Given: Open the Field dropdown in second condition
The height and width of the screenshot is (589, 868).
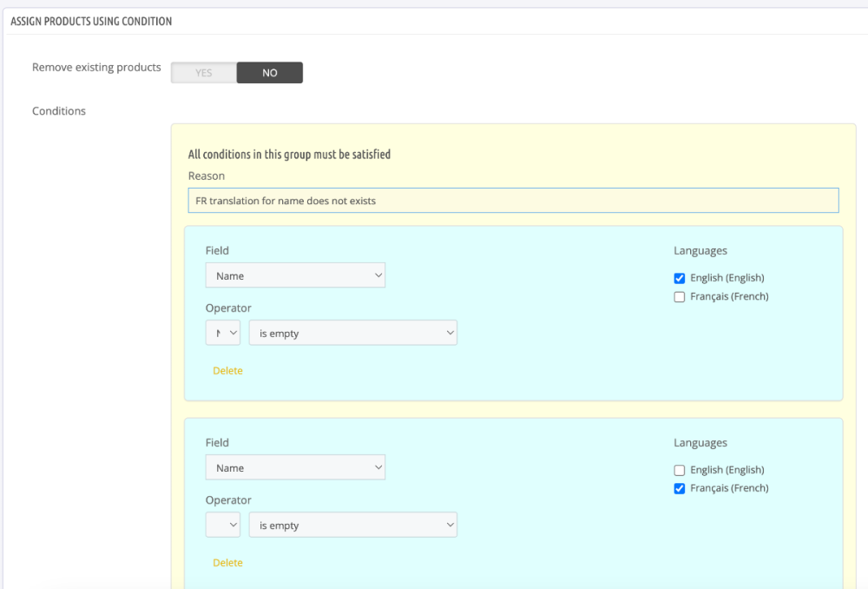Looking at the screenshot, I should [295, 467].
